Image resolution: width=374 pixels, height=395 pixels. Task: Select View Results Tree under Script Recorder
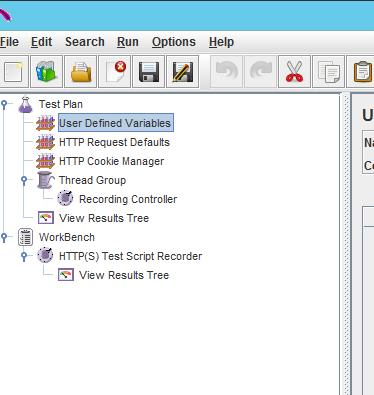point(124,275)
